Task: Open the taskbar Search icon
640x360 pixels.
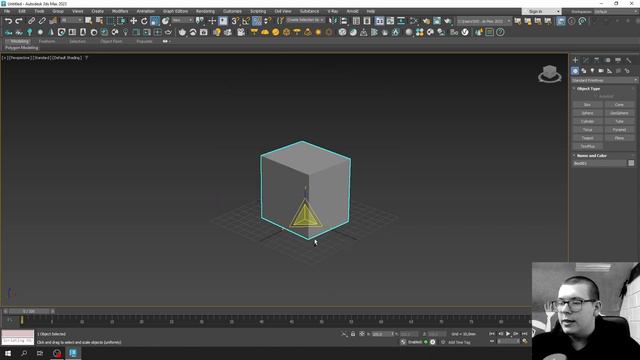Action: tap(24, 353)
